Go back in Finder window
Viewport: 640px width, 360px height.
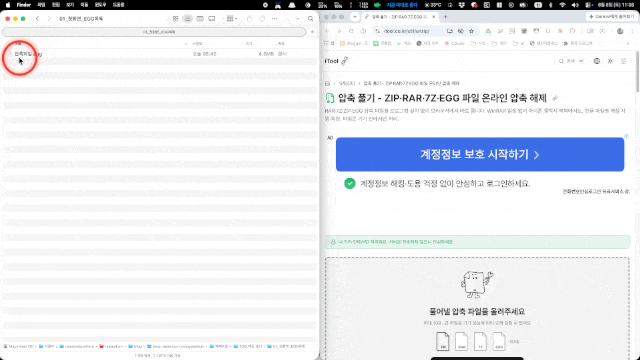38,19
